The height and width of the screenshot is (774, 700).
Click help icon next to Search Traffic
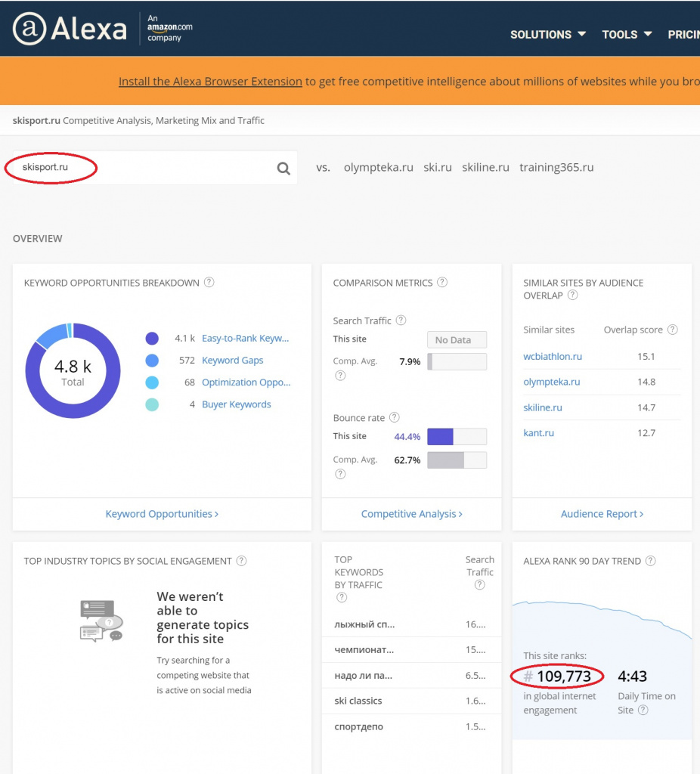(x=401, y=320)
